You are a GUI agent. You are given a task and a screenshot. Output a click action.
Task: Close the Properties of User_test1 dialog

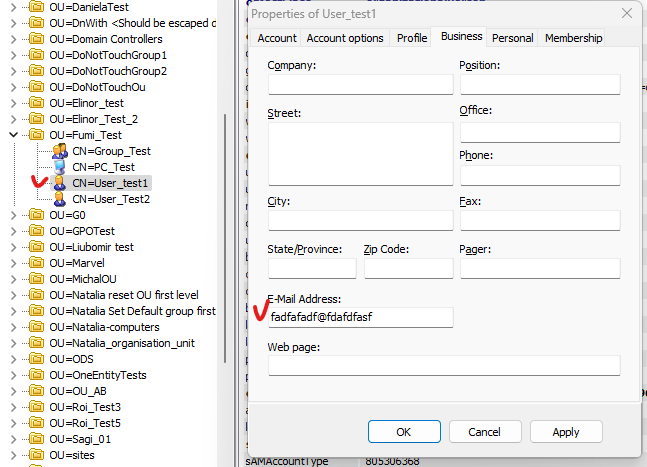(x=627, y=13)
